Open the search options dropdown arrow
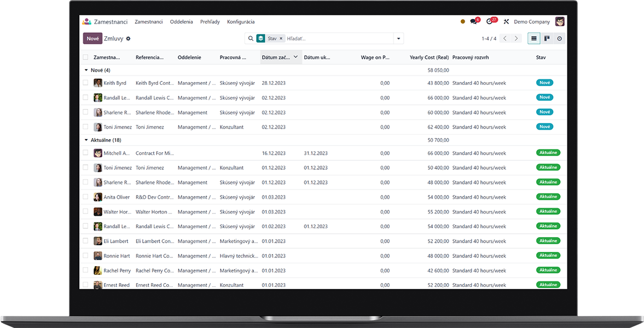The width and height of the screenshot is (644, 328). pyautogui.click(x=398, y=39)
